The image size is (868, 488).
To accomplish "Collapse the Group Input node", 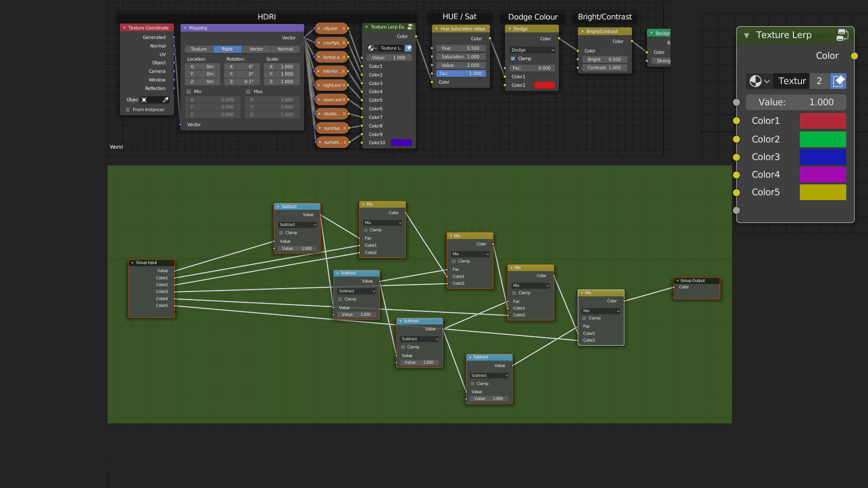I will tap(132, 263).
